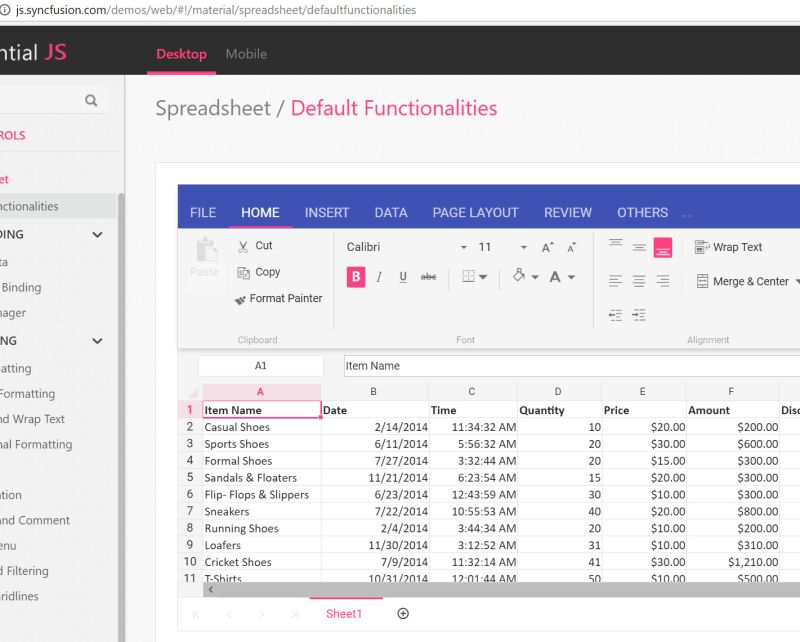The image size is (800, 642).
Task: Open the fill color dropdown arrow
Action: pyautogui.click(x=533, y=277)
